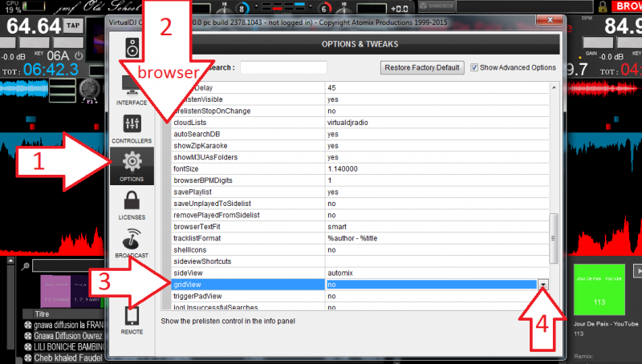Screen dimensions: 642x364
Task: Open the Controllers settings section
Action: (x=132, y=129)
